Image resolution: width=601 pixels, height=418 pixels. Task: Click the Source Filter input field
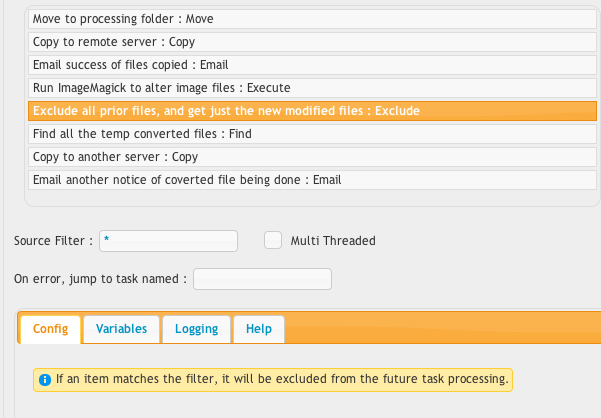pyautogui.click(x=168, y=241)
